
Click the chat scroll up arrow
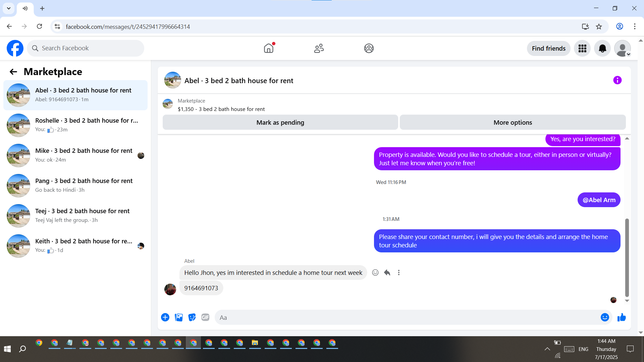pos(627,138)
